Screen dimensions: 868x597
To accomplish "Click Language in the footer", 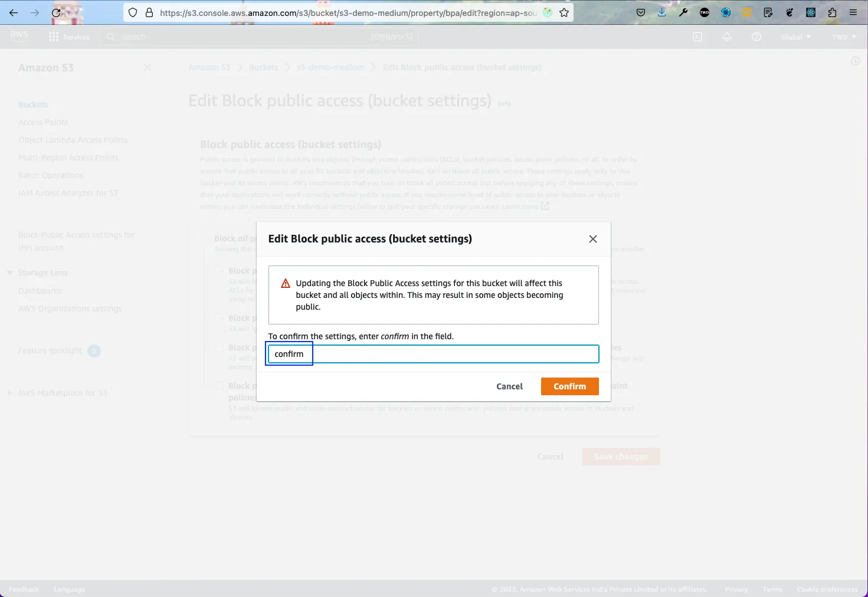I will 70,589.
